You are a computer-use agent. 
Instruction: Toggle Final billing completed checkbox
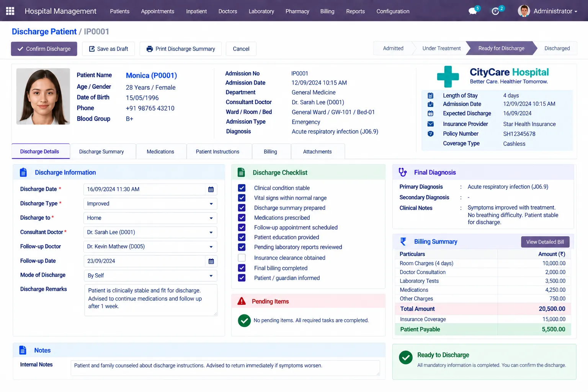(x=242, y=268)
